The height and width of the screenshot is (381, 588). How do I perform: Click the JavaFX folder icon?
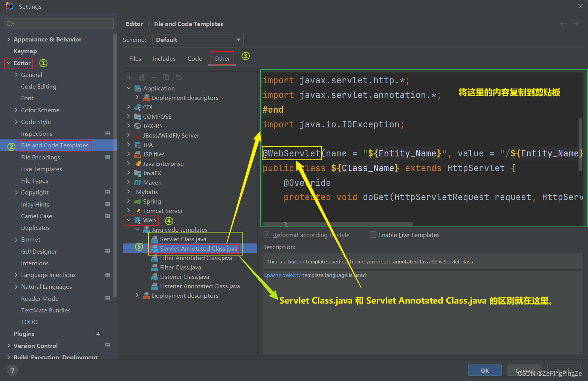[x=138, y=173]
